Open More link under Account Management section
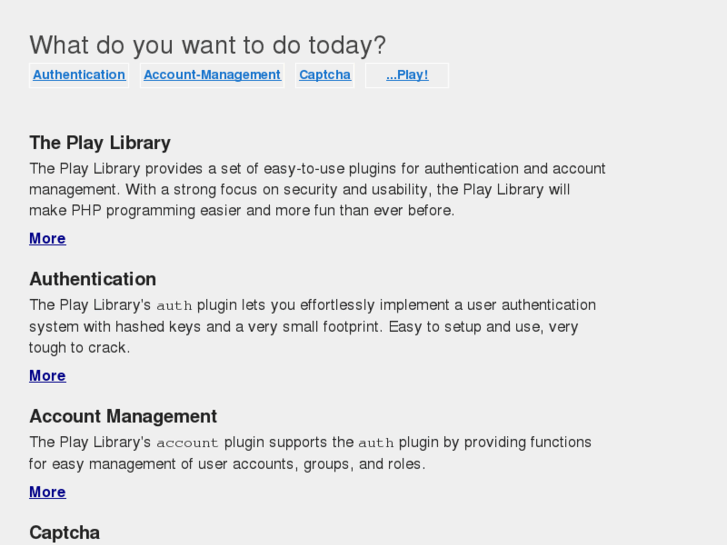Image resolution: width=727 pixels, height=545 pixels. [x=47, y=492]
